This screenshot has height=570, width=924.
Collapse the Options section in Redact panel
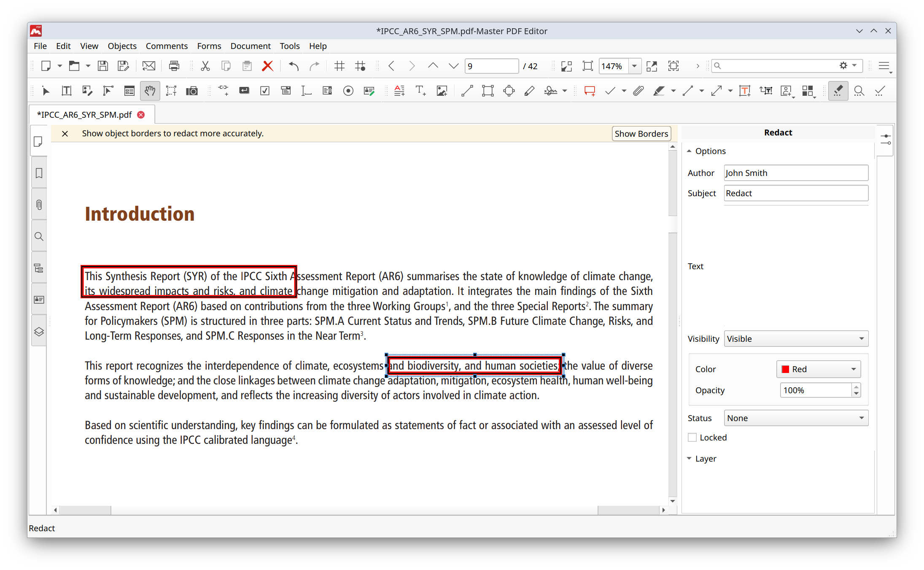pos(690,151)
